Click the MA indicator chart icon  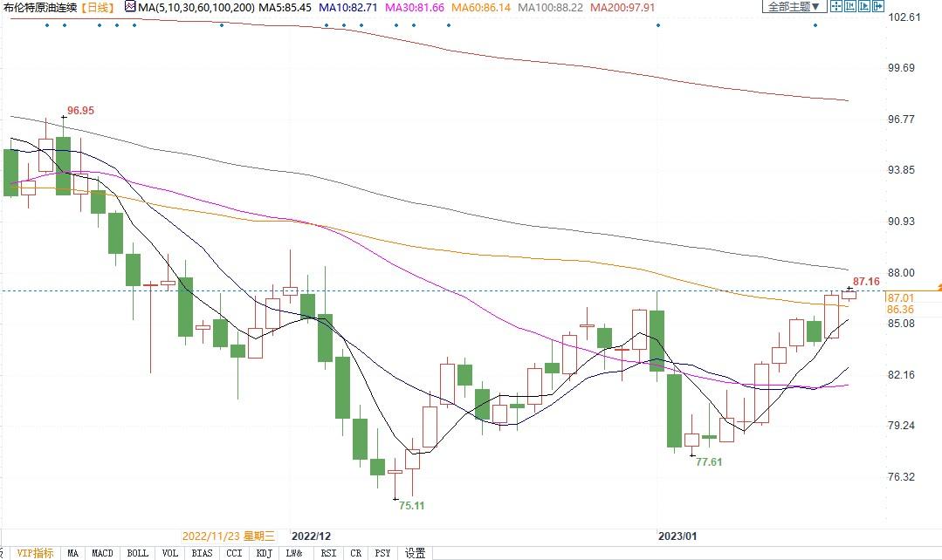tap(130, 7)
